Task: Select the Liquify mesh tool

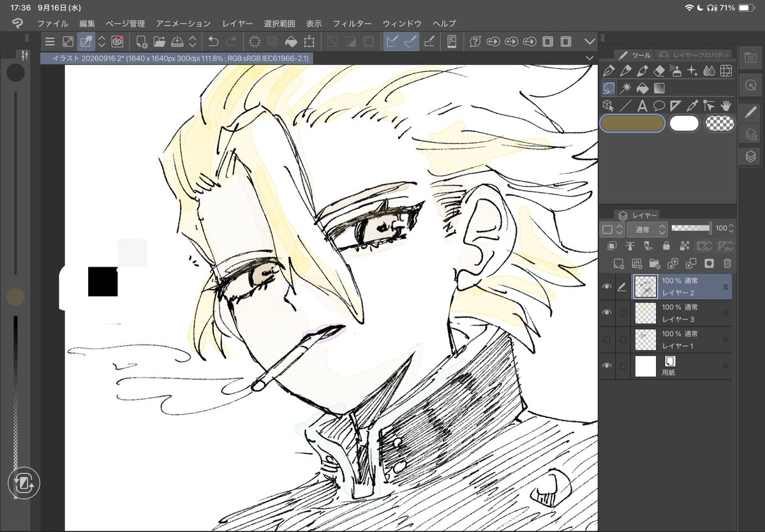Action: point(726,71)
